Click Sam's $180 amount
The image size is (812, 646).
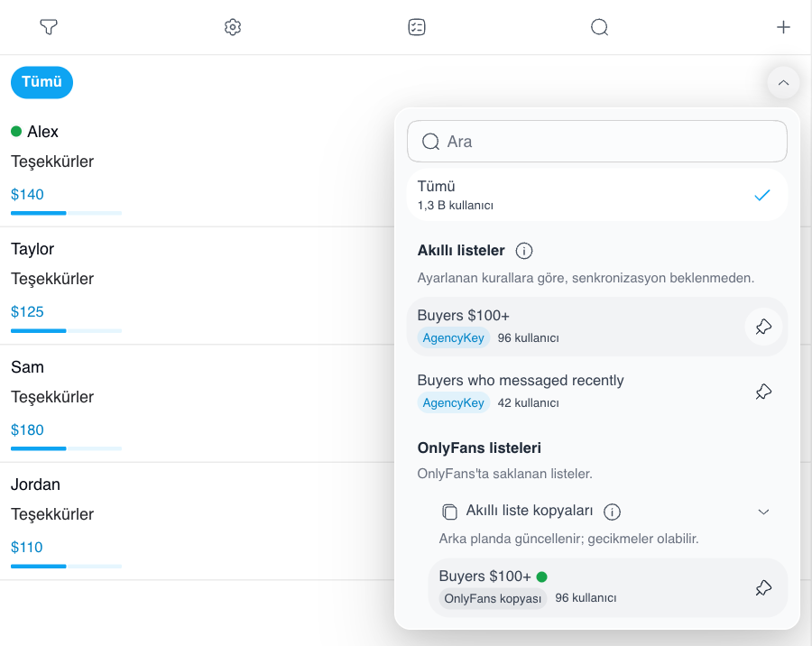pos(27,430)
